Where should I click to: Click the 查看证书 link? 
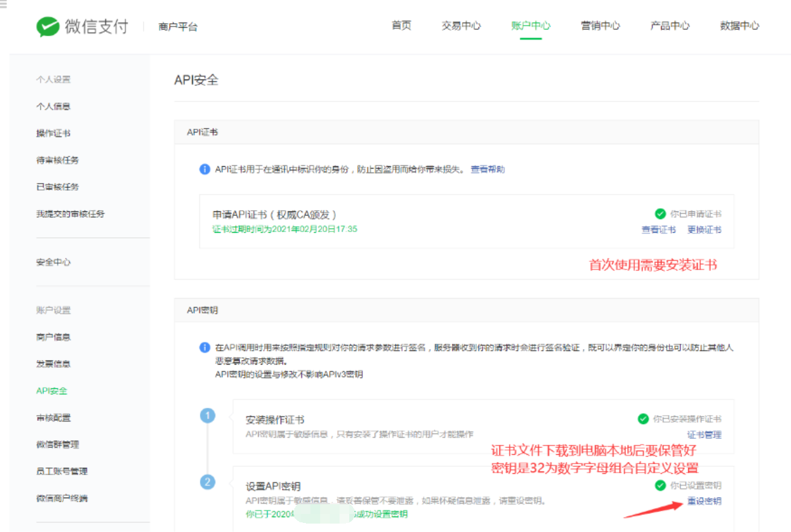658,230
